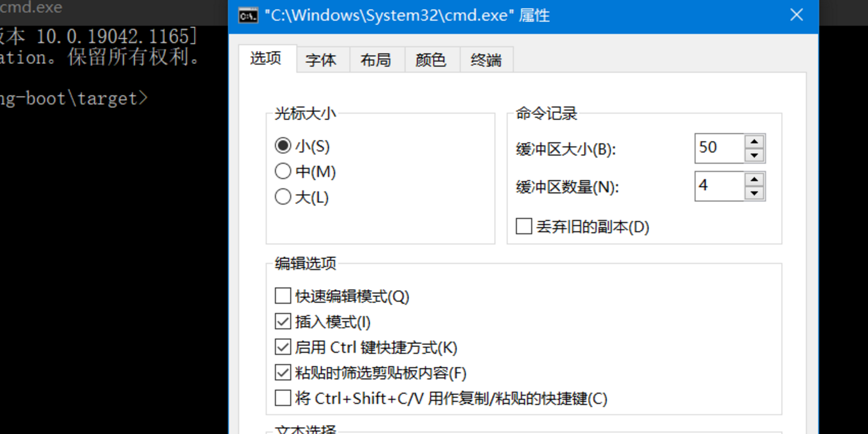Select 中(M) cursor size

[283, 171]
